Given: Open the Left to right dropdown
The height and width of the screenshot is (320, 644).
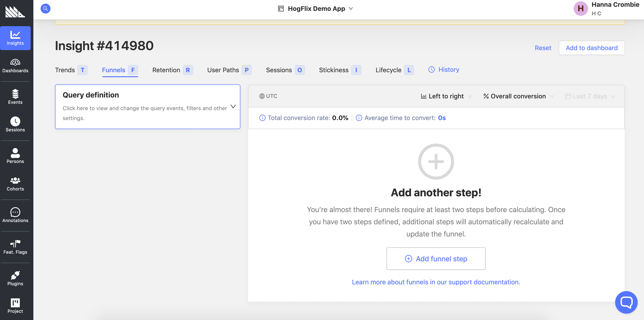Looking at the screenshot, I should coord(446,96).
